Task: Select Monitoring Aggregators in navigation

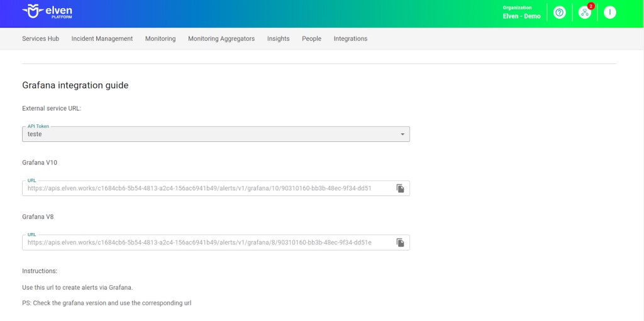Action: (x=221, y=39)
